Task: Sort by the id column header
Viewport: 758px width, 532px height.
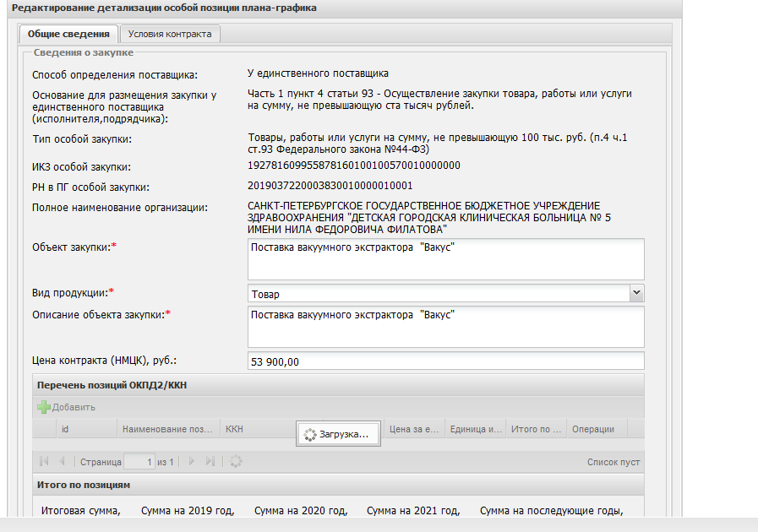Action: 65,429
